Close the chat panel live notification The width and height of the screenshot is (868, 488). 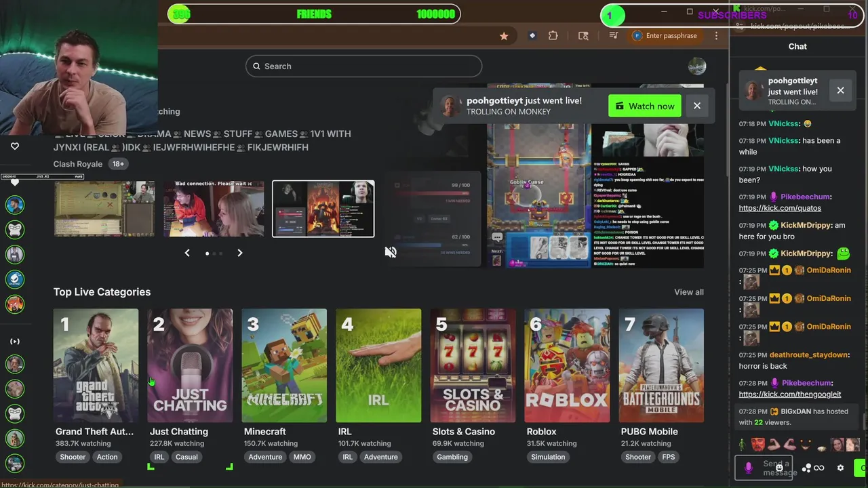point(840,90)
